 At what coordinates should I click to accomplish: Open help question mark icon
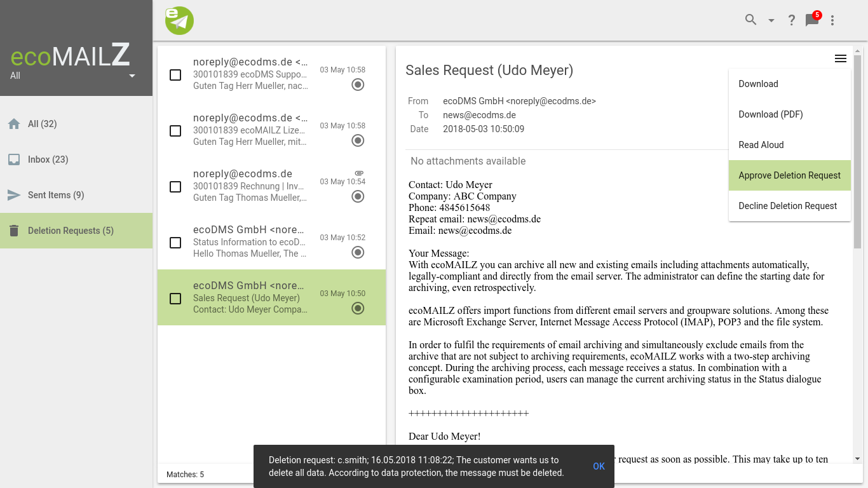[x=792, y=20]
